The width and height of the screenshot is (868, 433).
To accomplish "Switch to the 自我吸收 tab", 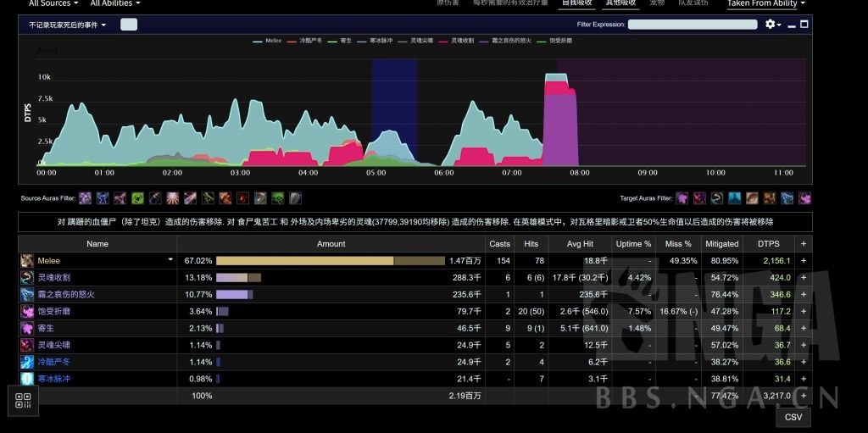I will (576, 3).
